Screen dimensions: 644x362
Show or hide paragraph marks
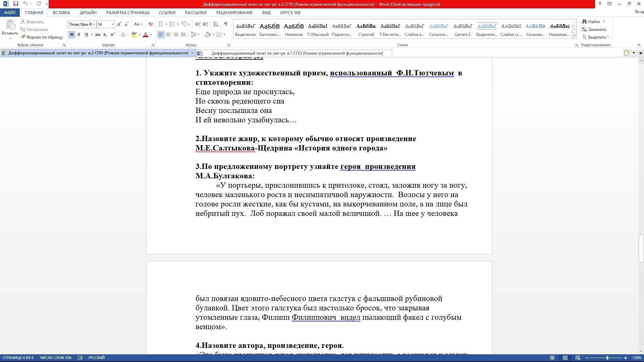pyautogui.click(x=226, y=24)
